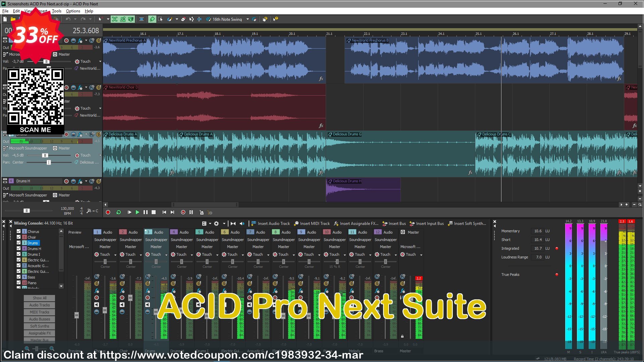Expand the mixing console properties gear dropdown arrow
The width and height of the screenshot is (644, 362).
pyautogui.click(x=224, y=224)
